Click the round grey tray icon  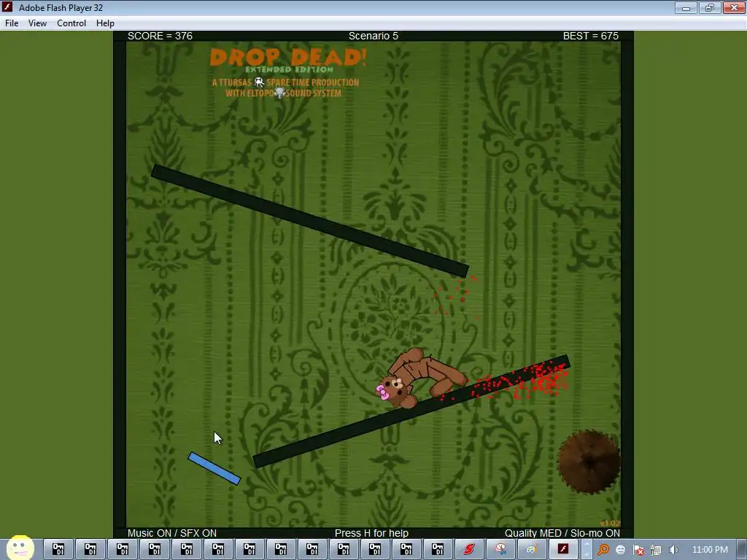pos(621,550)
